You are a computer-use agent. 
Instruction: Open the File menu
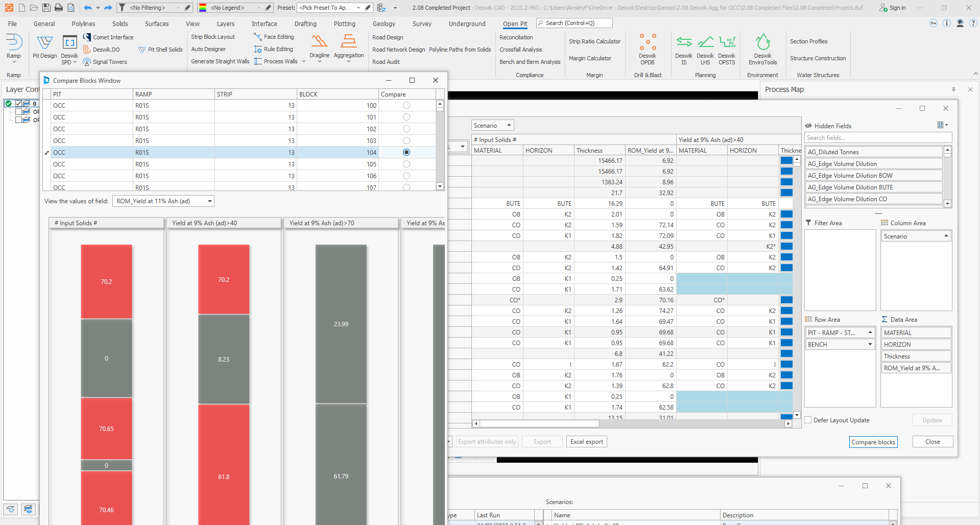pos(12,23)
